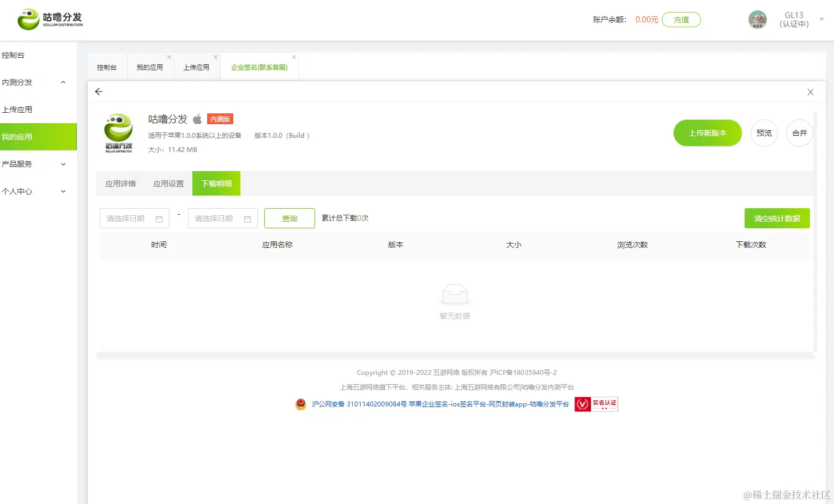Open the 沪ICP备18035940号-2 link
The height and width of the screenshot is (504, 834).
[523, 373]
